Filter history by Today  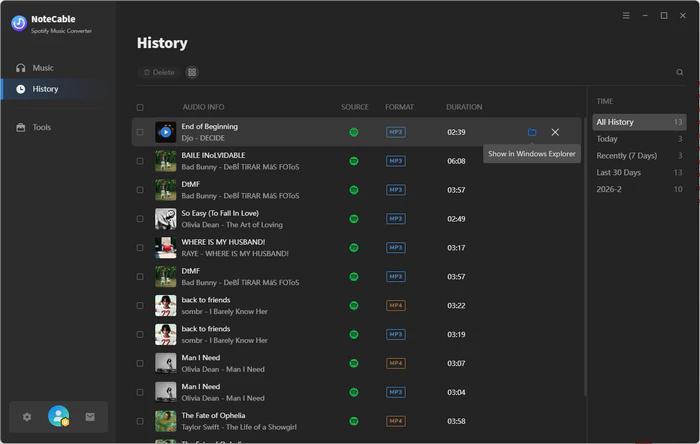pos(639,139)
